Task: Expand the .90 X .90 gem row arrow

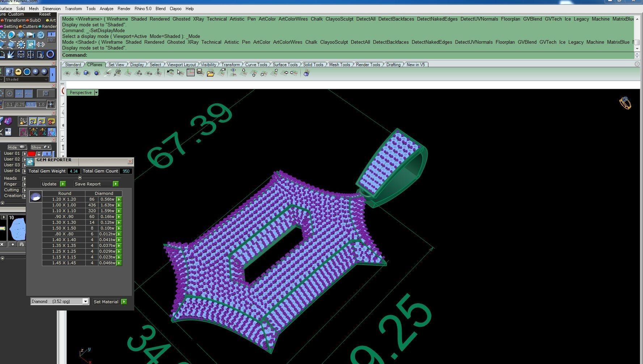Action: pos(119,217)
